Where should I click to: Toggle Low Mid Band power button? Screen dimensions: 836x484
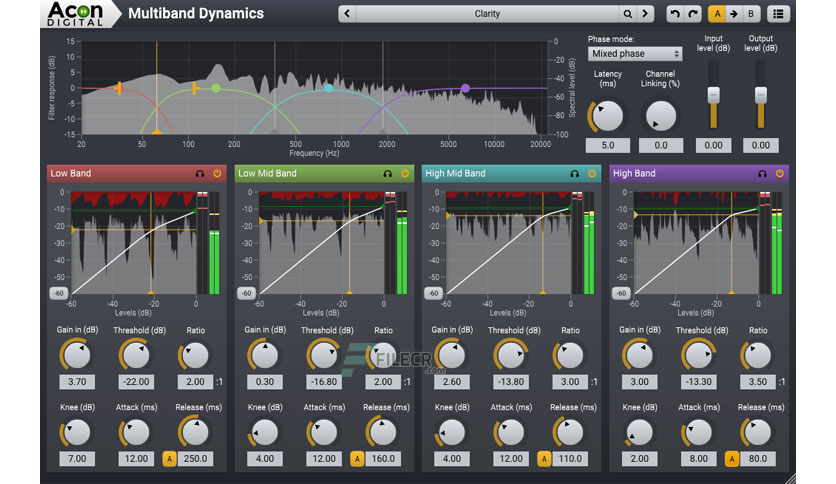(405, 173)
